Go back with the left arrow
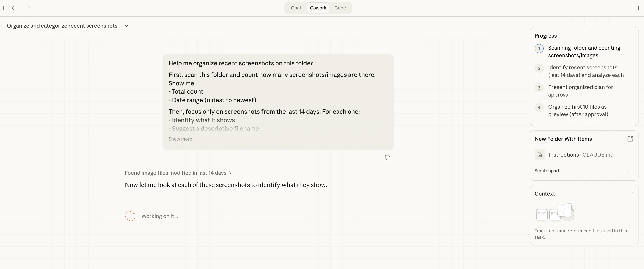The width and height of the screenshot is (644, 269). pyautogui.click(x=14, y=8)
